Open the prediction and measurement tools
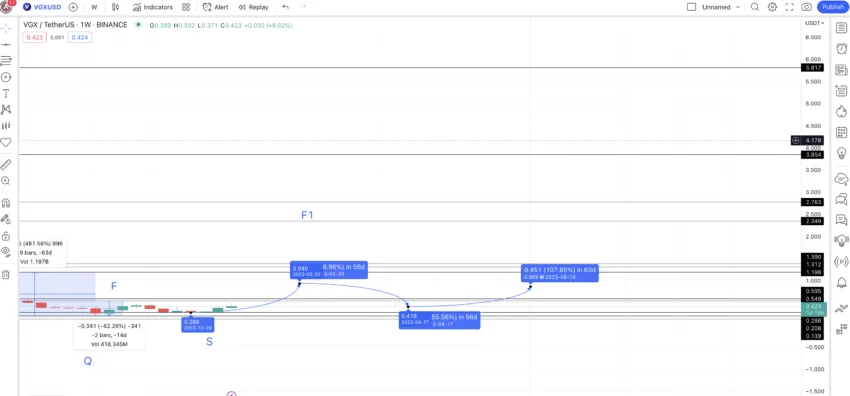850x396 pixels. 6,126
